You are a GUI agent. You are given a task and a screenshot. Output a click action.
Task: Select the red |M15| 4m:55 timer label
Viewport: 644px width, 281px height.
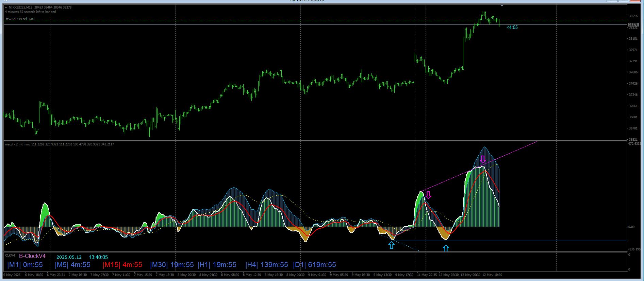pyautogui.click(x=122, y=265)
